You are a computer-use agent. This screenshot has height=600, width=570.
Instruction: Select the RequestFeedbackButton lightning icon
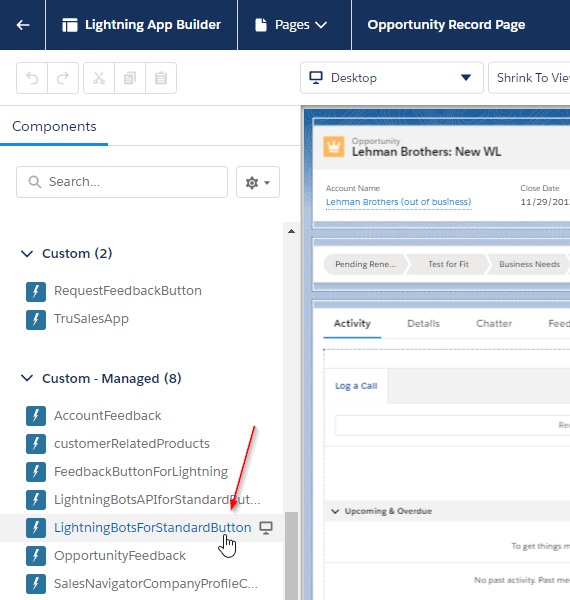point(36,292)
